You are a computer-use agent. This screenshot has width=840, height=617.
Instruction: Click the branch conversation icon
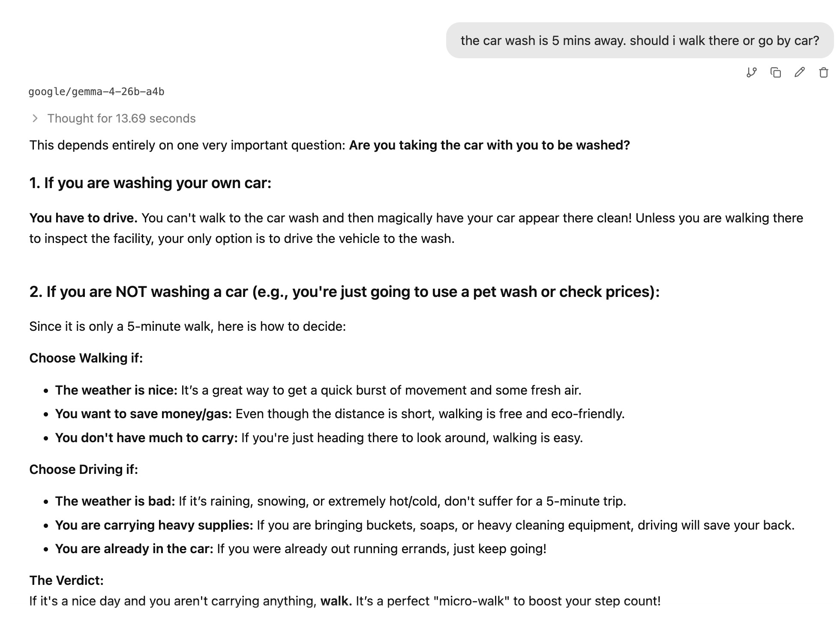click(751, 72)
